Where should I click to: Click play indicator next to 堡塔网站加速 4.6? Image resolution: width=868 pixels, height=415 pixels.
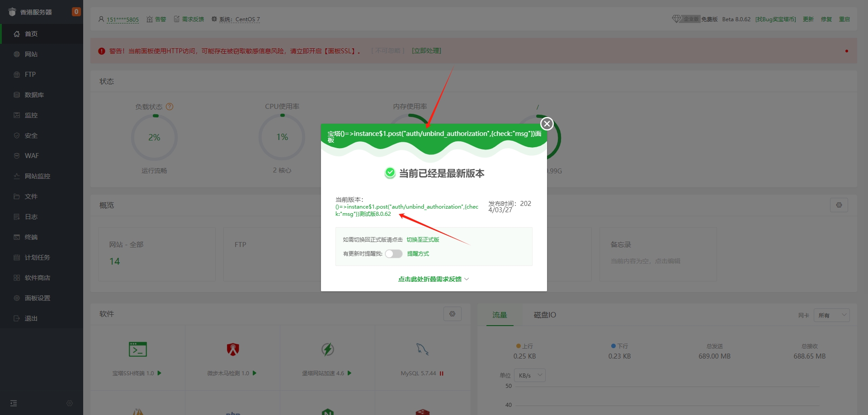349,373
